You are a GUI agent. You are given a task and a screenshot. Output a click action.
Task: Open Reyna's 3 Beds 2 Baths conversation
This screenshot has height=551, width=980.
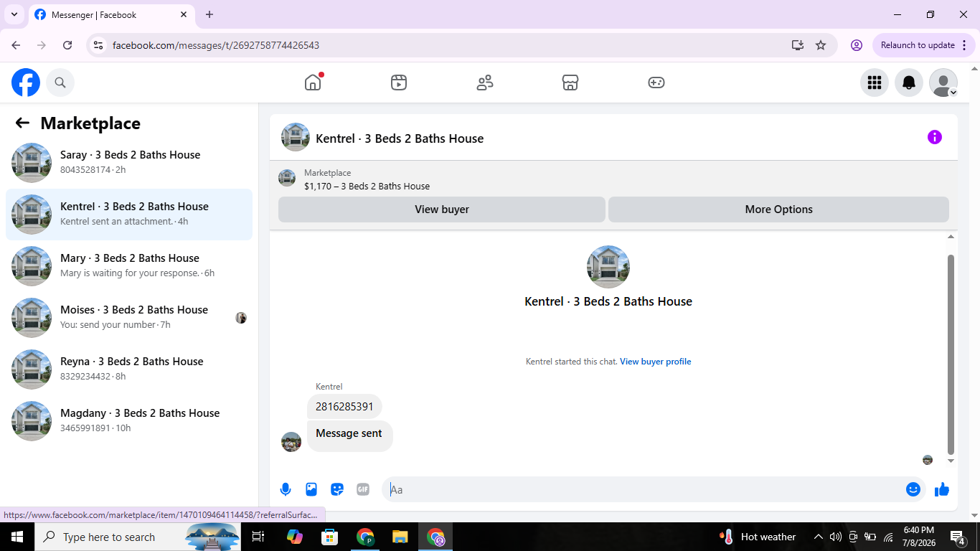point(129,369)
